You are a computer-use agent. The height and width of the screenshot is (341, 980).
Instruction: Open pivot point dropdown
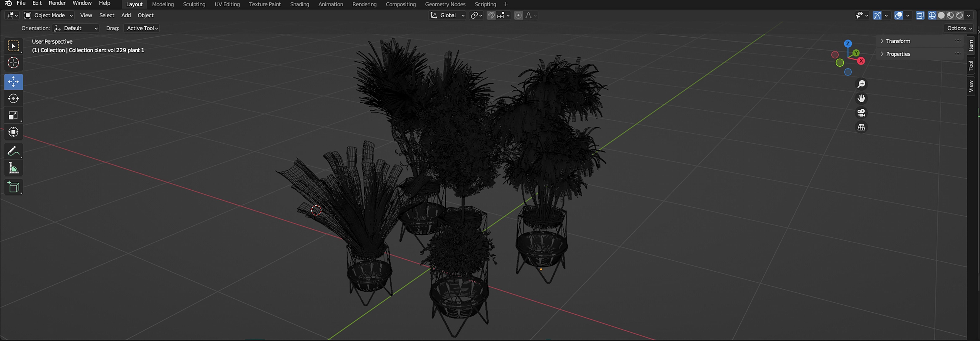click(x=477, y=15)
